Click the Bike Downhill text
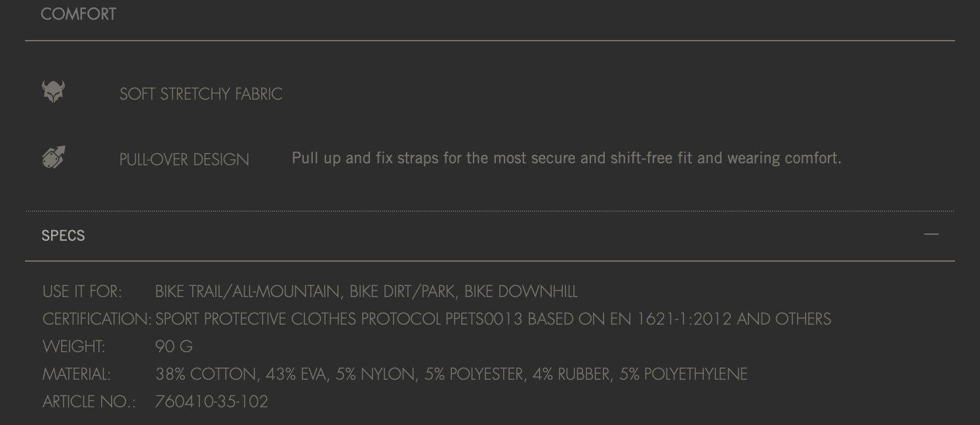The image size is (980, 425). (521, 291)
